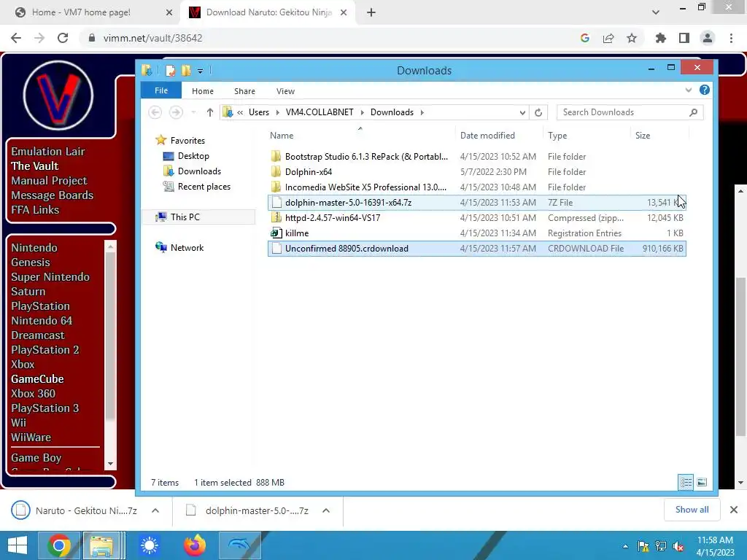Open the File tab in Explorer
This screenshot has height=560, width=747.
point(161,90)
